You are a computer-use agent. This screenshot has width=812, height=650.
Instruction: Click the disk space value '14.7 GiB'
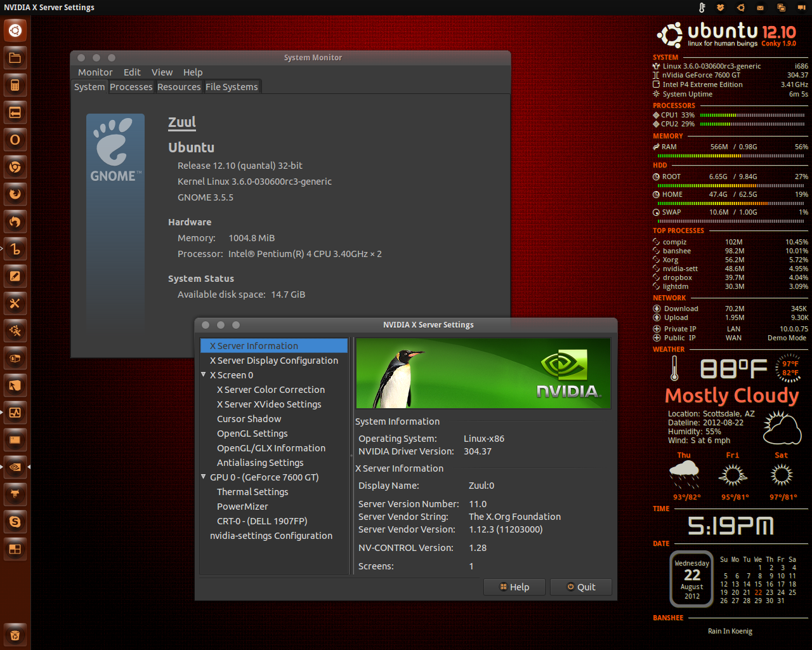288,295
